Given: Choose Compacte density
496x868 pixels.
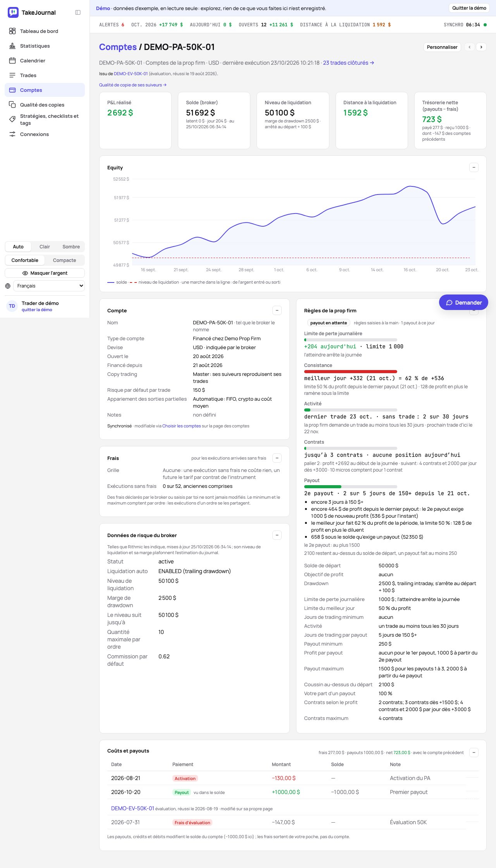Looking at the screenshot, I should pos(64,260).
